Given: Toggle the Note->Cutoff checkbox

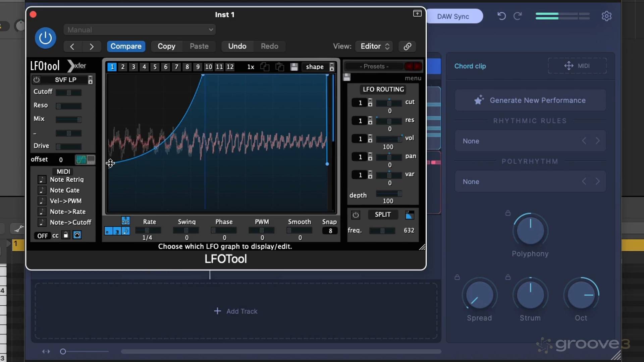Looking at the screenshot, I should pyautogui.click(x=42, y=223).
